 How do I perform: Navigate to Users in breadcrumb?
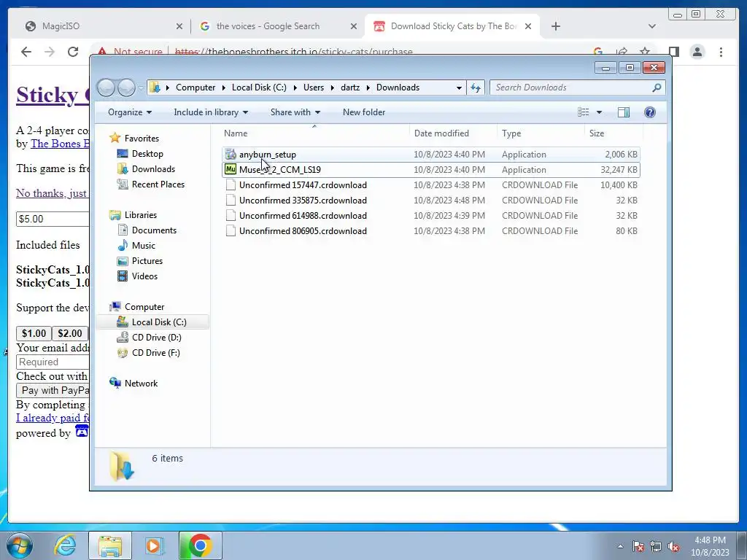click(x=314, y=87)
